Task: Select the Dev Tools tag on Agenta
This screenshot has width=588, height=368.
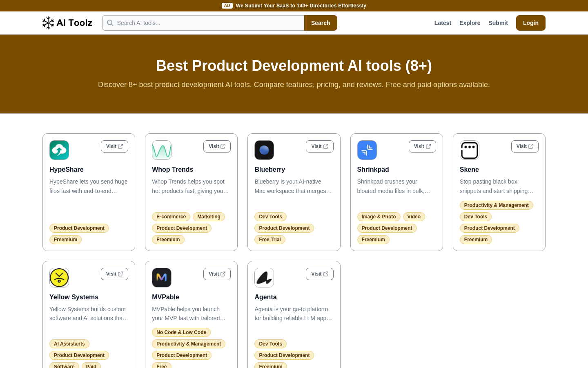Action: (x=270, y=344)
